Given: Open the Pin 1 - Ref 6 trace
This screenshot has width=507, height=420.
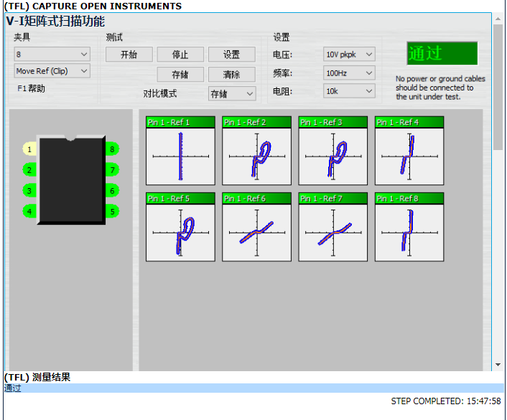Looking at the screenshot, I should [x=257, y=227].
